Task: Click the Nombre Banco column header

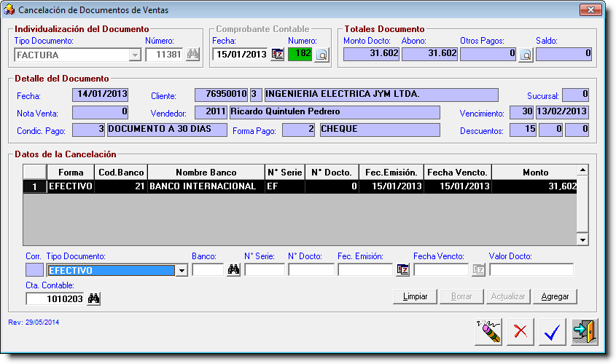Action: coord(206,173)
